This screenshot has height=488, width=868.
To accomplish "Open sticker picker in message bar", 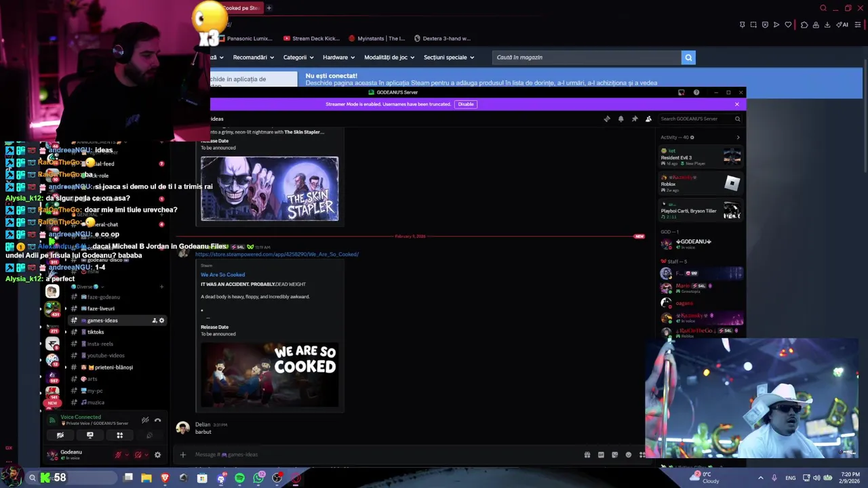I will coord(615,455).
